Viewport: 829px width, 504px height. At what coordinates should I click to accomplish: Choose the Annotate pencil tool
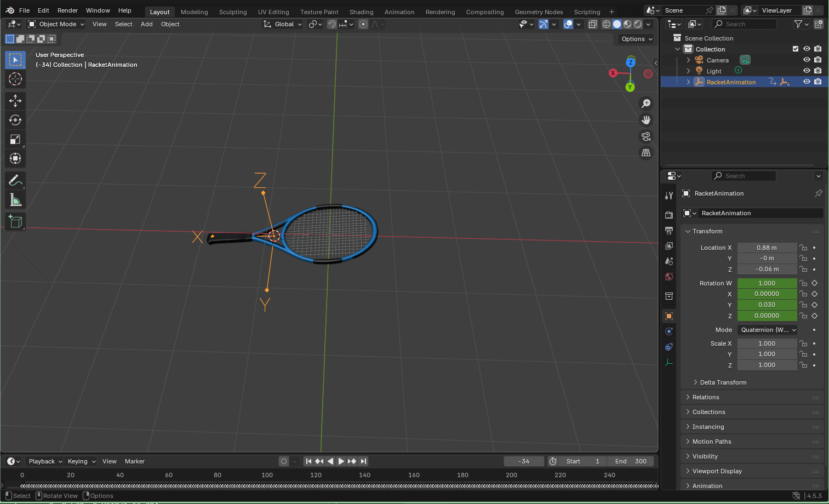tap(15, 181)
